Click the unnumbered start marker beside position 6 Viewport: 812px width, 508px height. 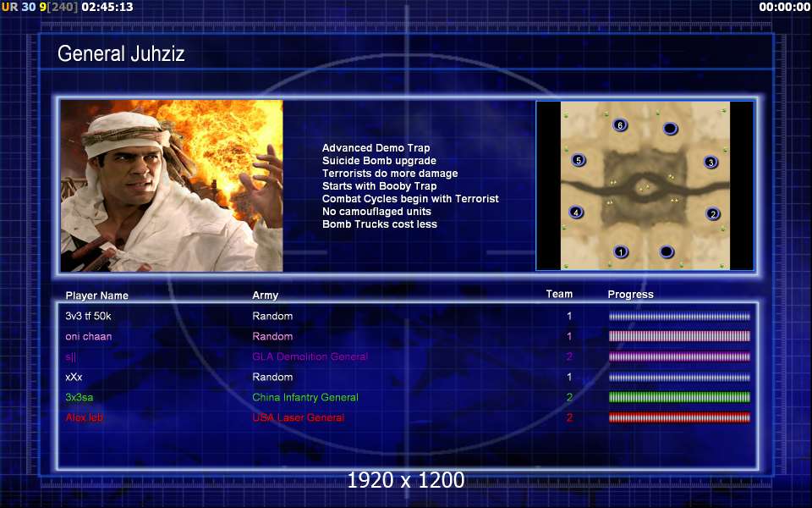pyautogui.click(x=670, y=128)
